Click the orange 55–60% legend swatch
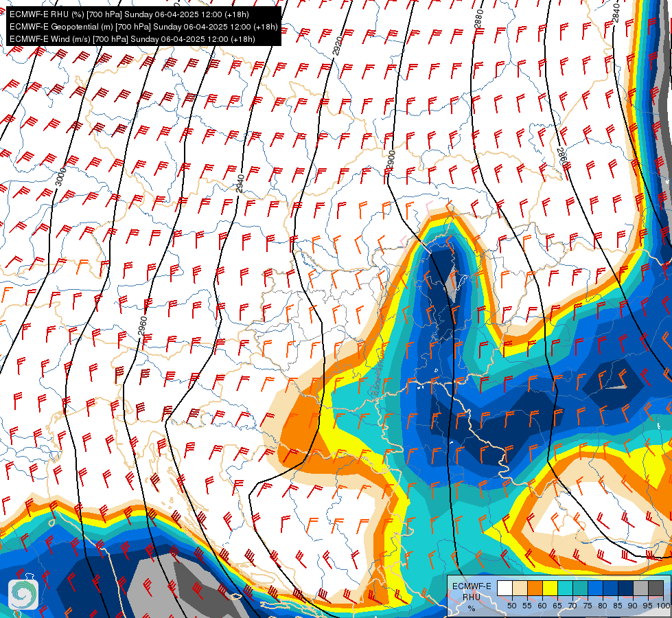The height and width of the screenshot is (618, 672). coord(535,588)
